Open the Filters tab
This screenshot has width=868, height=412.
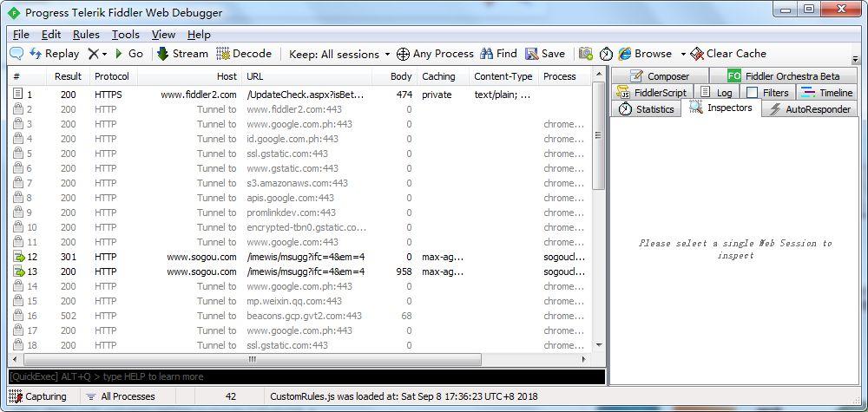click(x=767, y=92)
